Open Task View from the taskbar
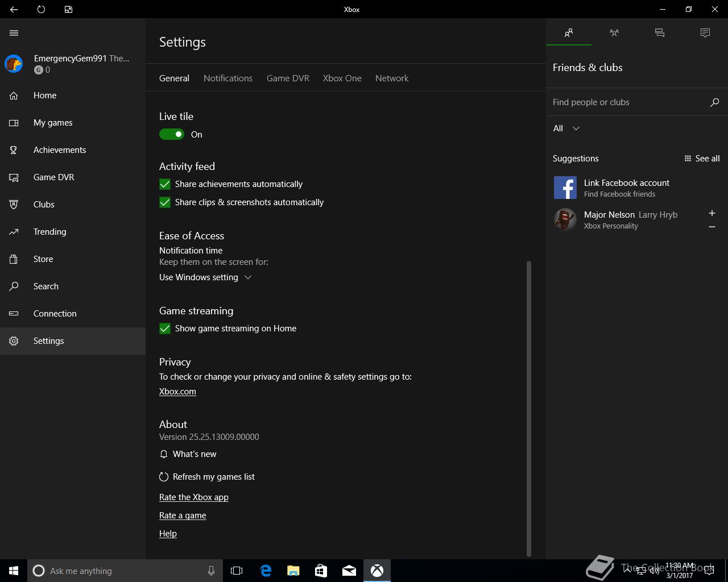Screen dimensions: 728x582 (237, 571)
